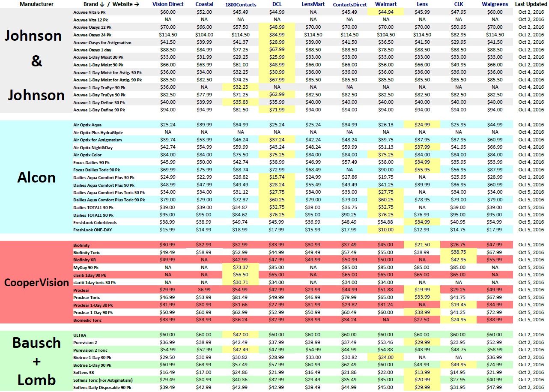Click the Biofinity Toric brand label

[87, 253]
